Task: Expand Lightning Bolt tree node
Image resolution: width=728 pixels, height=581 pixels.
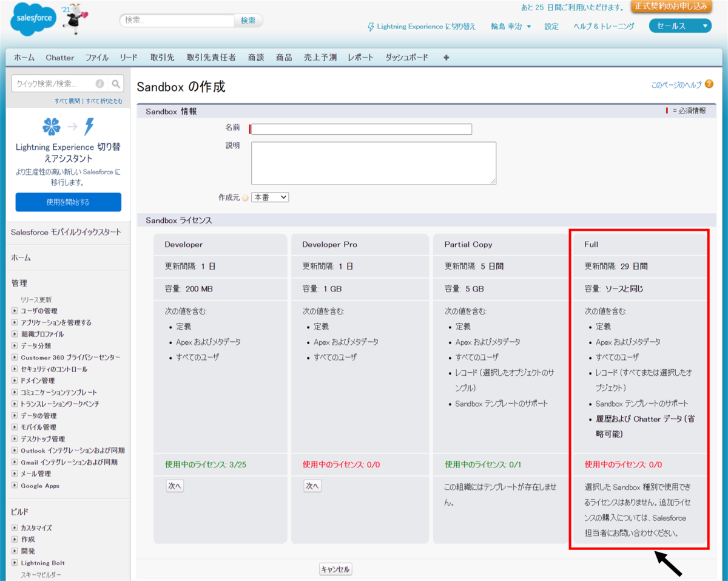Action: (15, 563)
